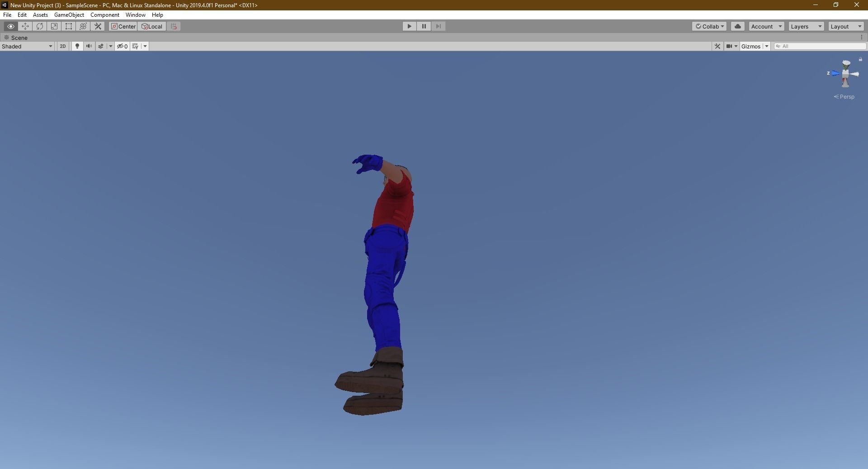Toggle hidden objects visibility counter
This screenshot has height=469, width=868.
[122, 46]
